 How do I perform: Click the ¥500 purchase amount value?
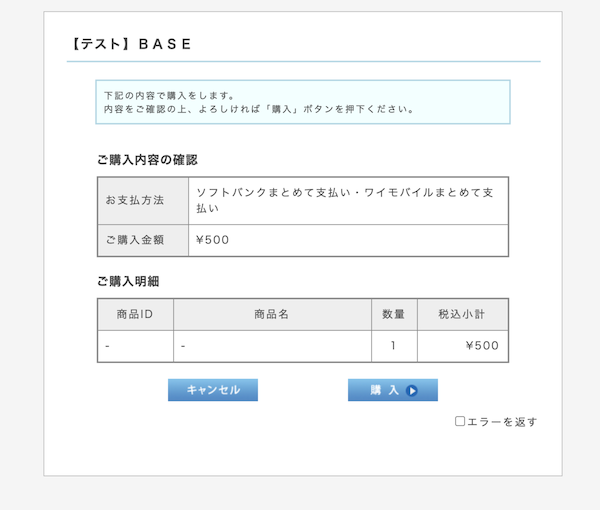point(212,240)
